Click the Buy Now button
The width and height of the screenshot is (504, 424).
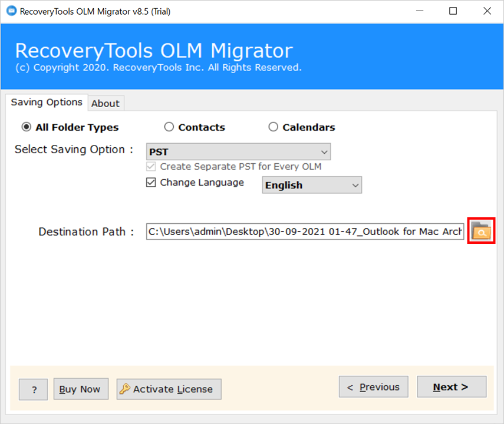point(81,389)
